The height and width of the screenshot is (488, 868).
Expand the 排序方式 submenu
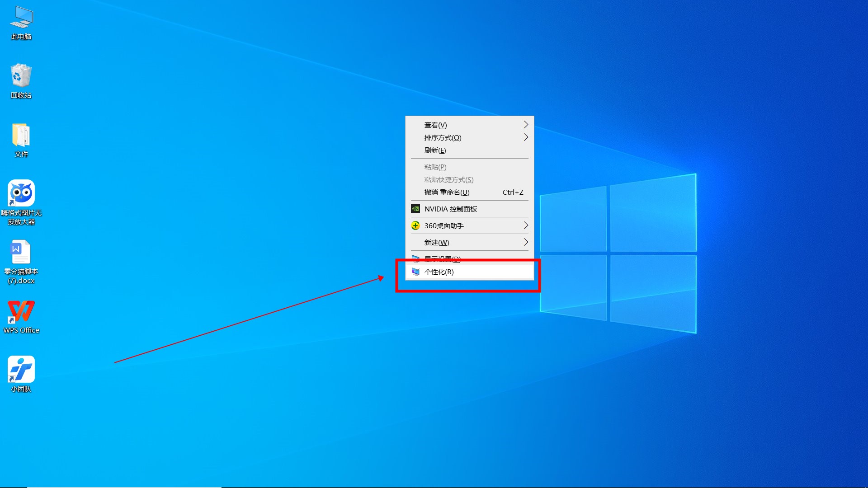pos(525,137)
